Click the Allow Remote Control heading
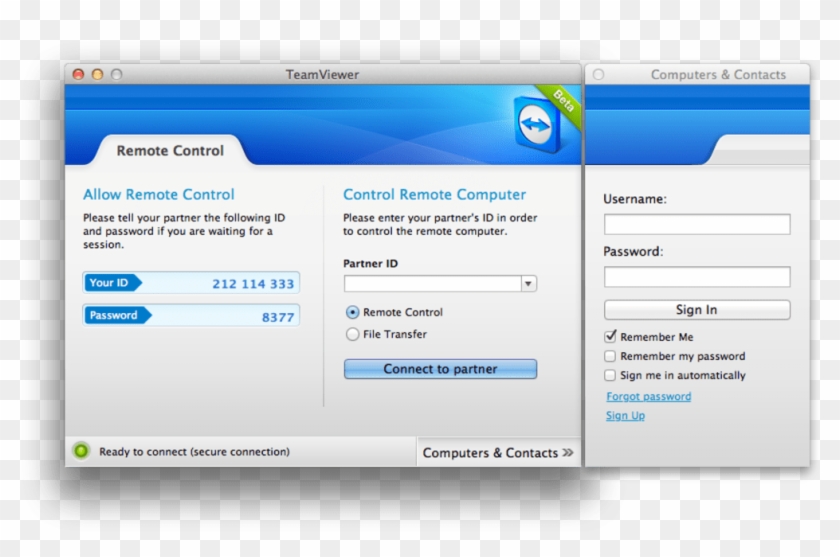This screenshot has width=840, height=557. (159, 194)
